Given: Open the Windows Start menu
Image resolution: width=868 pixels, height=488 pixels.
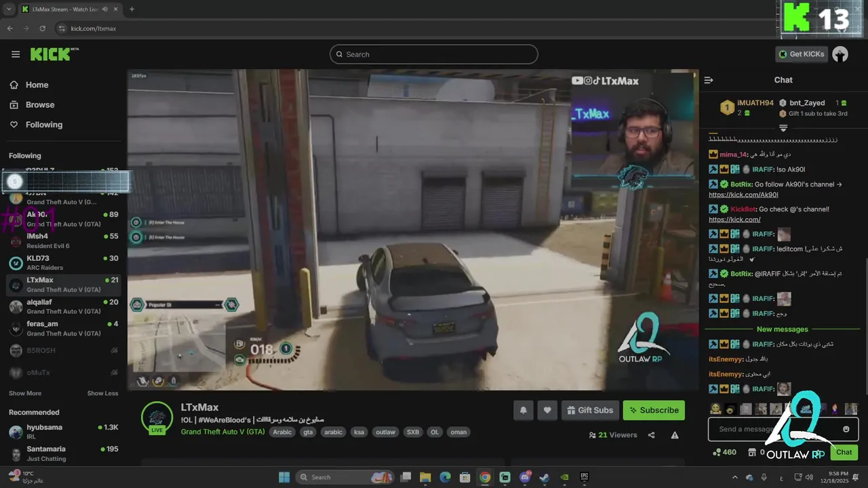Looking at the screenshot, I should point(284,477).
